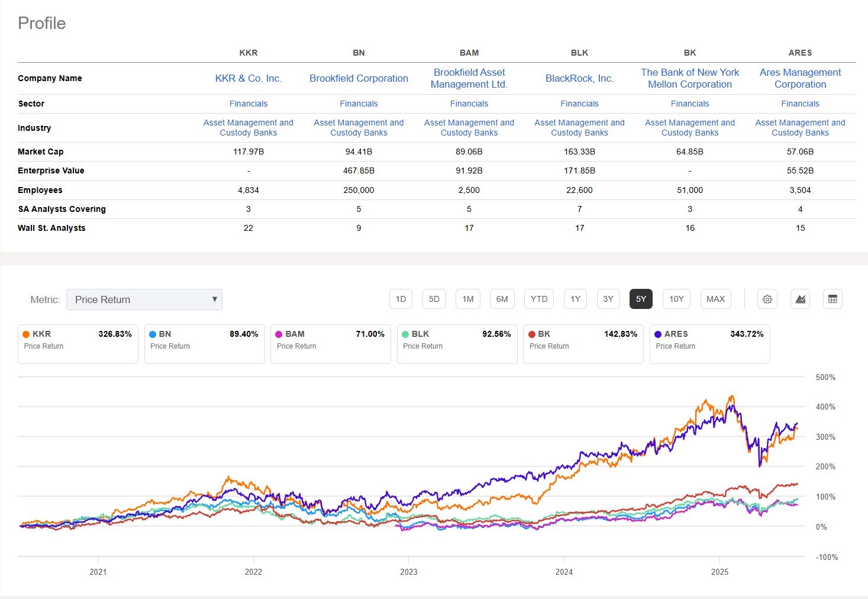Click BLK market cap value 163.33B
The width and height of the screenshot is (868, 599).
click(x=579, y=152)
